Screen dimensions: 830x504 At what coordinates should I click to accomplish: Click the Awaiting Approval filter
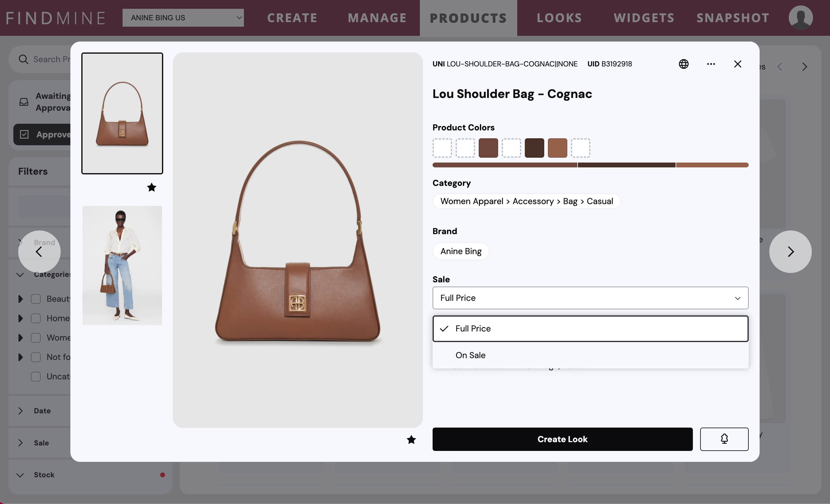[x=45, y=102]
